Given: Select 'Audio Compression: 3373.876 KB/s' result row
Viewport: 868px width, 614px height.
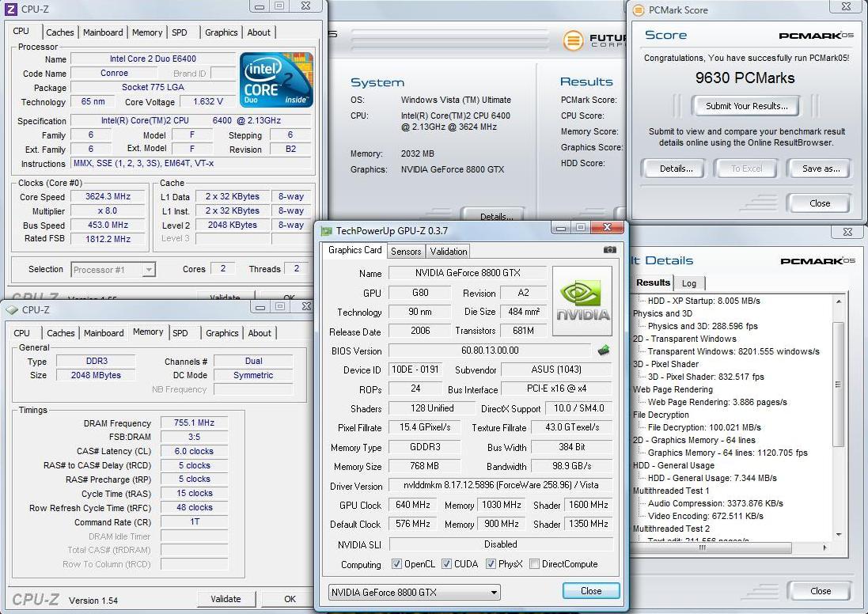Looking at the screenshot, I should pyautogui.click(x=715, y=503).
